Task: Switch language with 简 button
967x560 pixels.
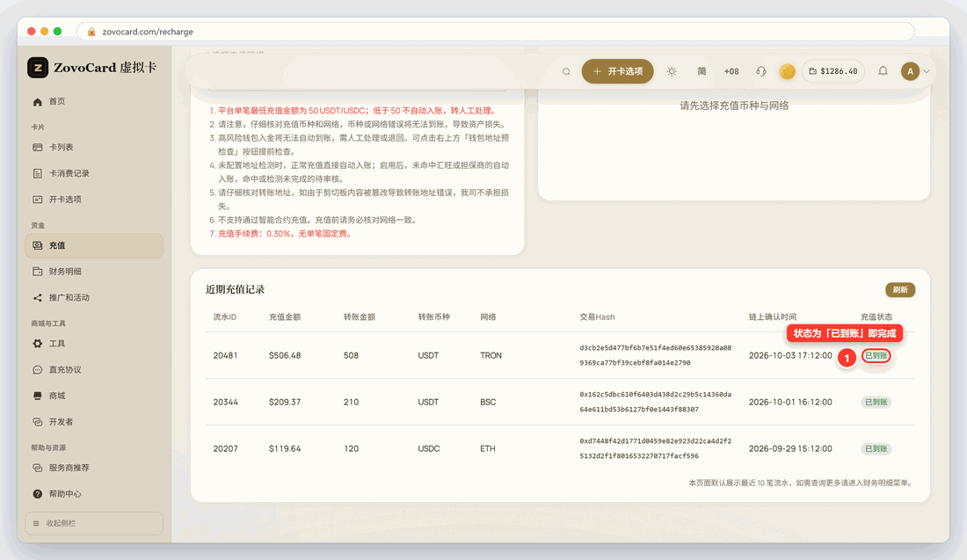Action: click(x=702, y=71)
